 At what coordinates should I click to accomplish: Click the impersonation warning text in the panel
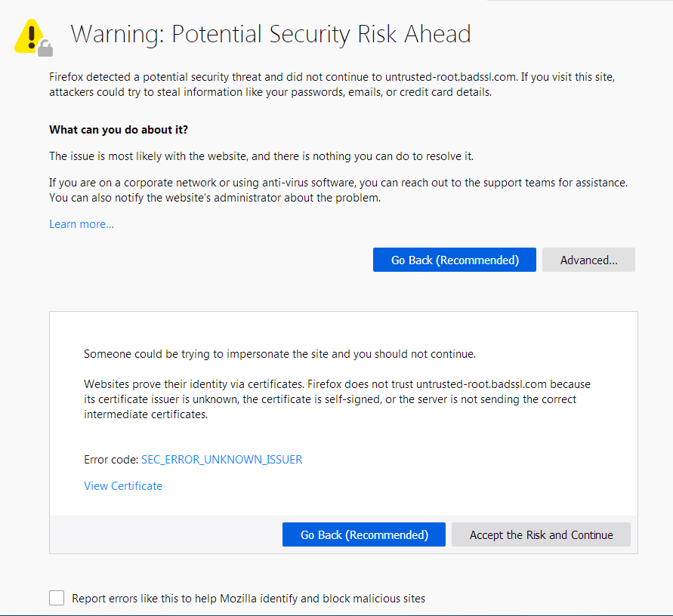pyautogui.click(x=279, y=353)
